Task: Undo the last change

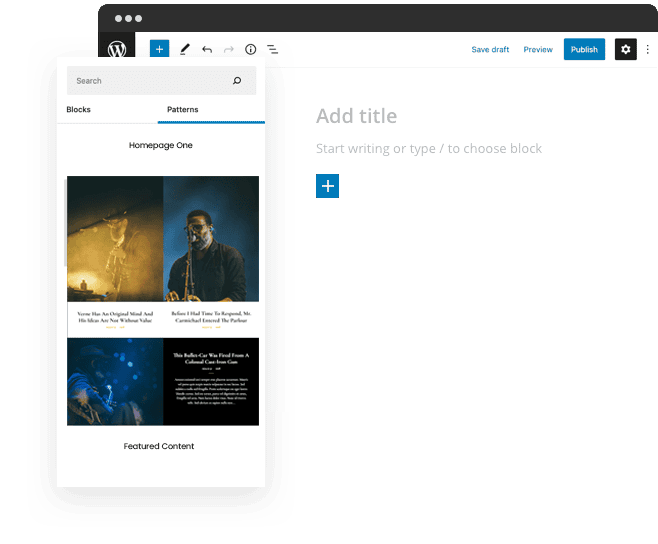Action: (207, 49)
